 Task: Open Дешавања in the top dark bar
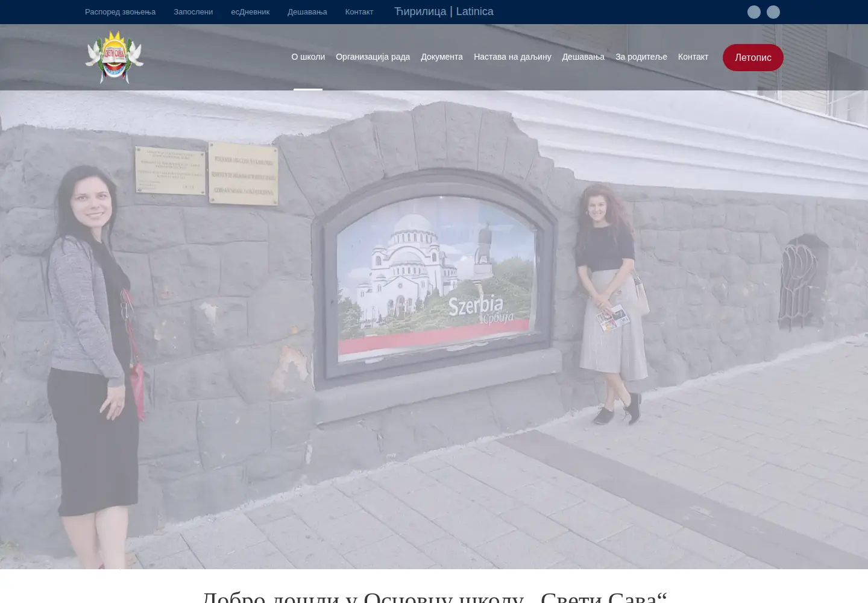pyautogui.click(x=307, y=12)
